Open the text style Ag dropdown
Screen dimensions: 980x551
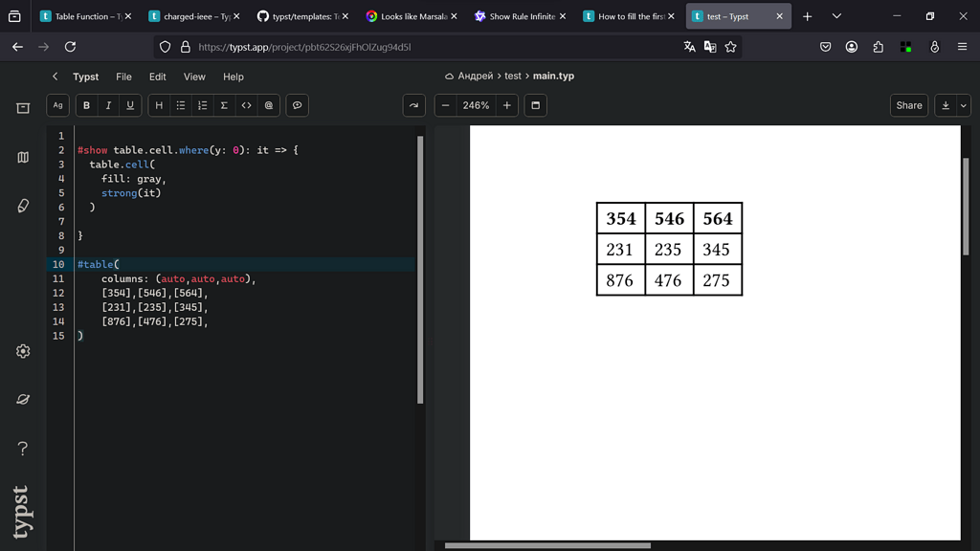pos(57,105)
